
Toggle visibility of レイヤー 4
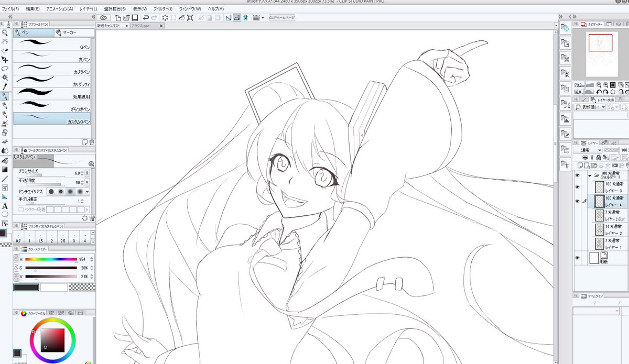(x=578, y=201)
